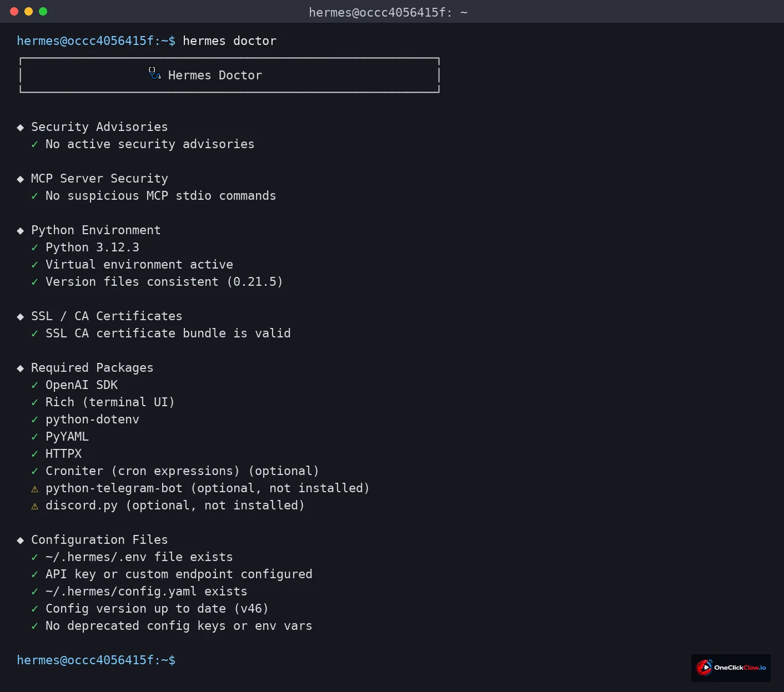Click warning icon beside discord.py
The image size is (784, 692).
pos(35,506)
